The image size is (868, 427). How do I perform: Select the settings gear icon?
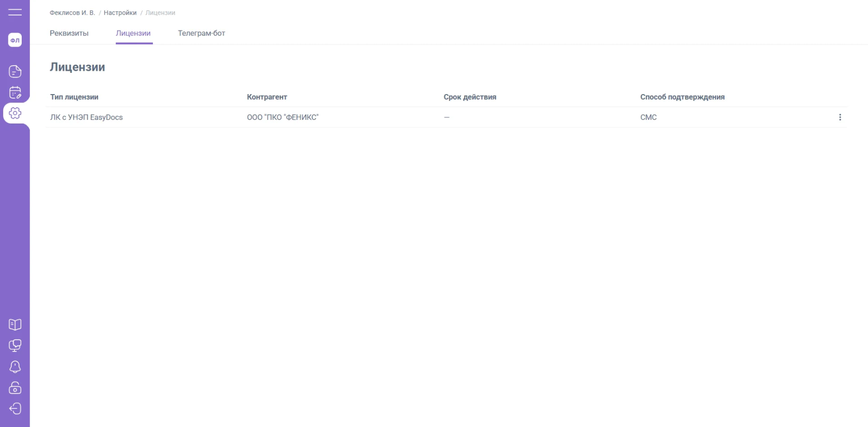click(15, 113)
